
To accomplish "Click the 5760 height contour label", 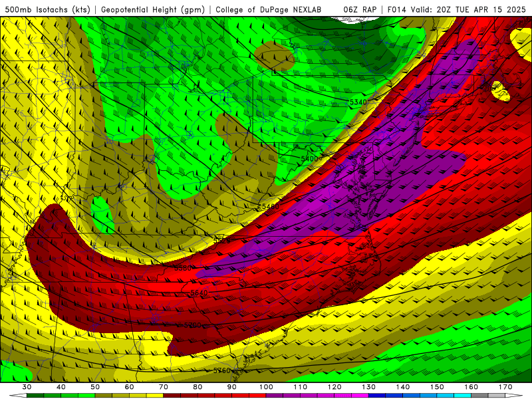I will pyautogui.click(x=222, y=370).
